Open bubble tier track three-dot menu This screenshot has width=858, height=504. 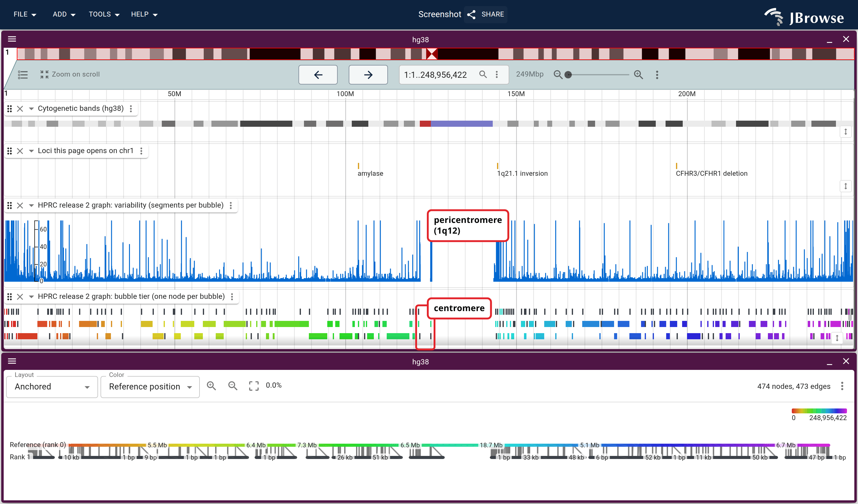[232, 296]
